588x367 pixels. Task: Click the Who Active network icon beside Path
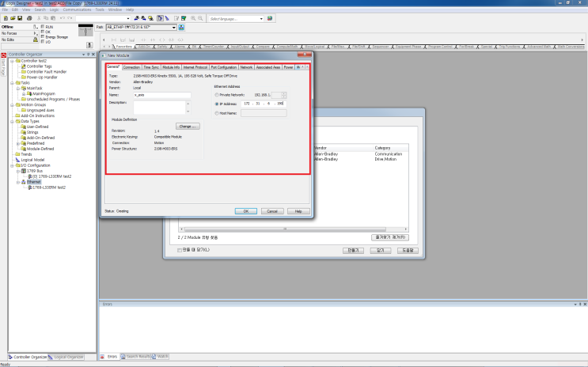pyautogui.click(x=181, y=28)
